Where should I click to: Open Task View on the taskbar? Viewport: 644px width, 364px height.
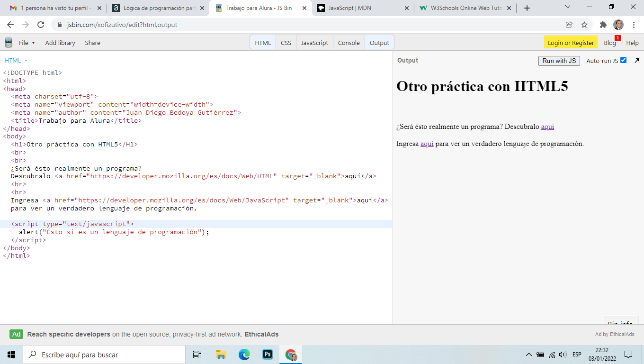197,355
